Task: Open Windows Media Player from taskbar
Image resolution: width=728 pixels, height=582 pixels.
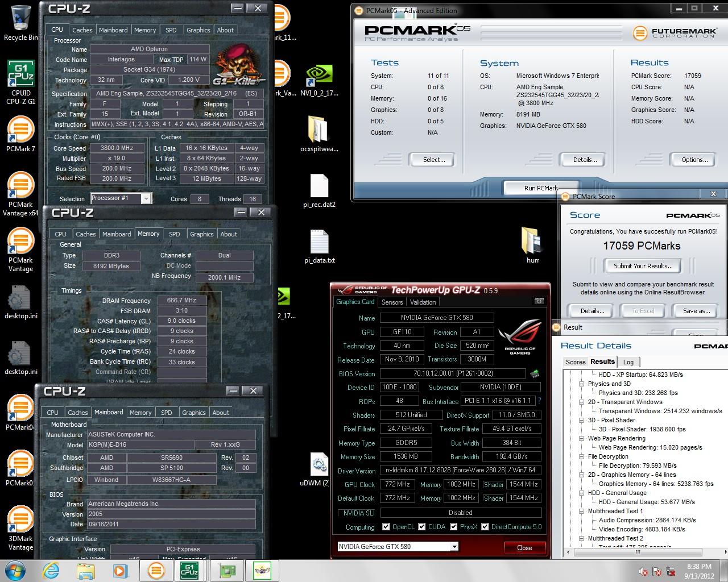Action: pos(120,571)
